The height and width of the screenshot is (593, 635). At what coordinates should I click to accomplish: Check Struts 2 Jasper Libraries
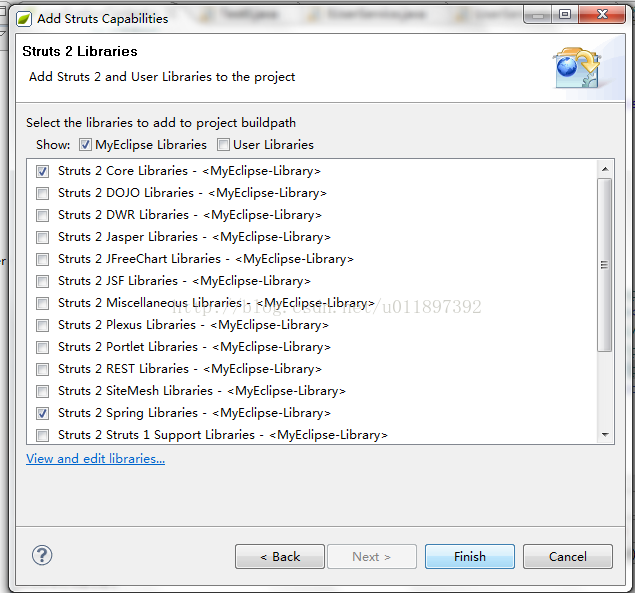click(43, 237)
